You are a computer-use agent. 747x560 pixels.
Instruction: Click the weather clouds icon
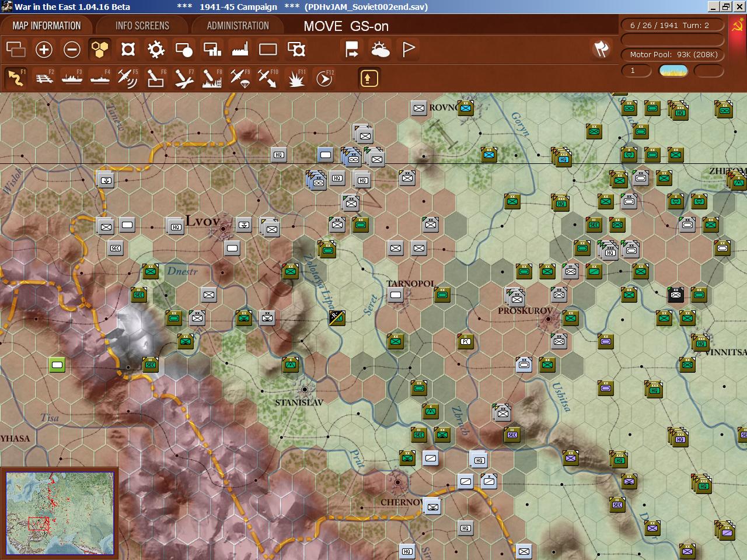pyautogui.click(x=380, y=50)
